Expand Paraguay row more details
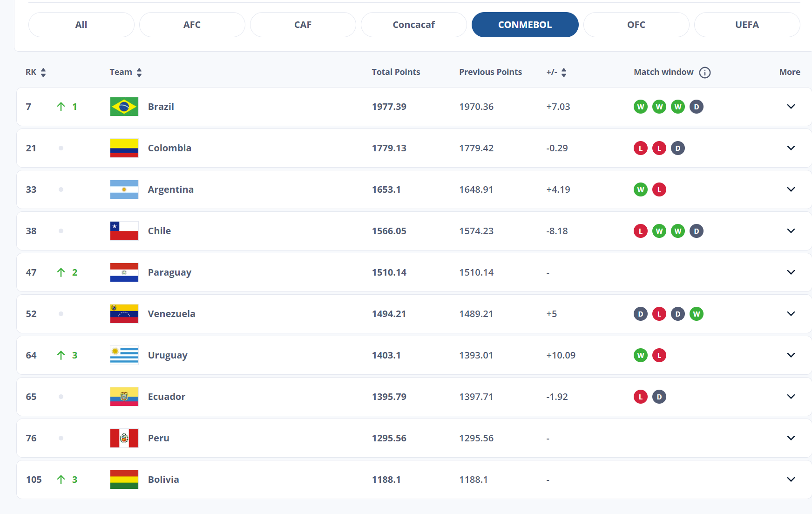 (x=791, y=272)
